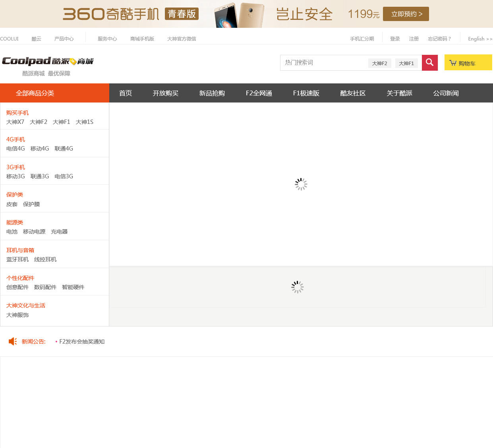
Task: Click the Coolpad 酷派商城 logo
Action: (48, 61)
